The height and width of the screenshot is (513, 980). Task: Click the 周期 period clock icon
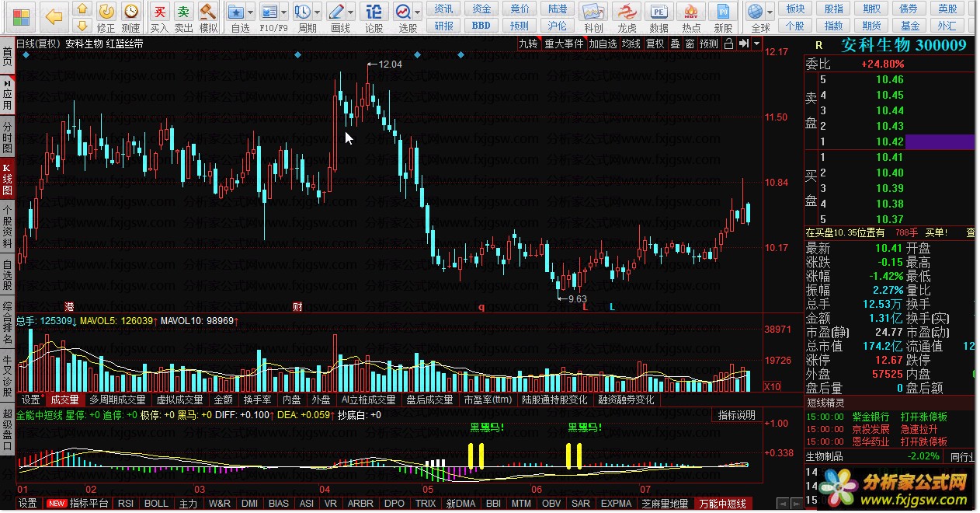tap(303, 12)
